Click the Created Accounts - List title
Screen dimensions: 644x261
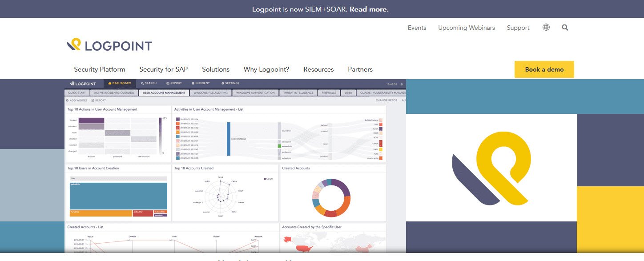tap(85, 227)
